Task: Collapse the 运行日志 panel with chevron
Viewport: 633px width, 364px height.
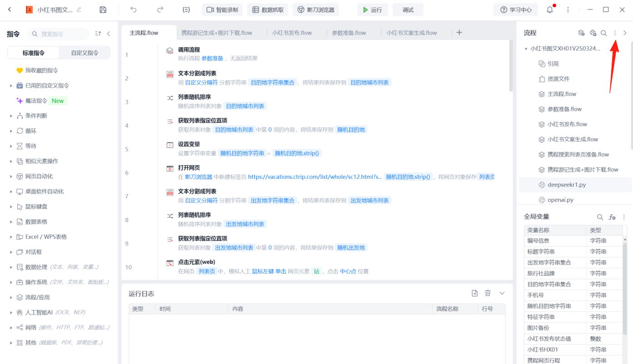Action: tap(502, 293)
